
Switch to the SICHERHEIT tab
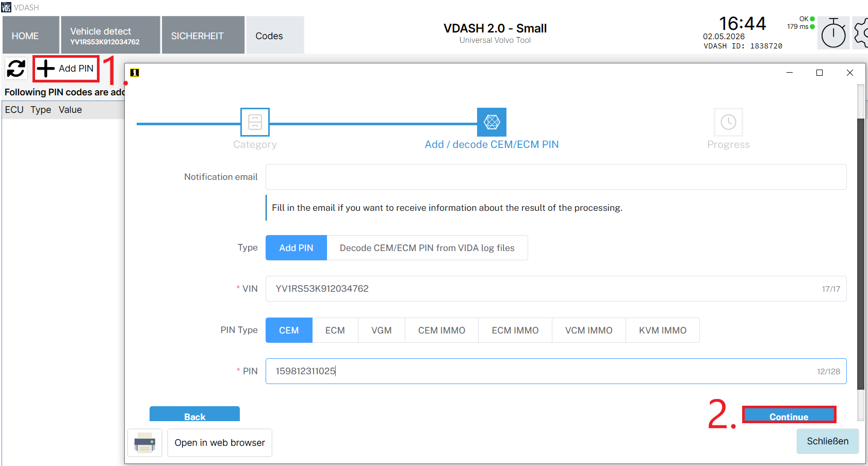click(203, 35)
